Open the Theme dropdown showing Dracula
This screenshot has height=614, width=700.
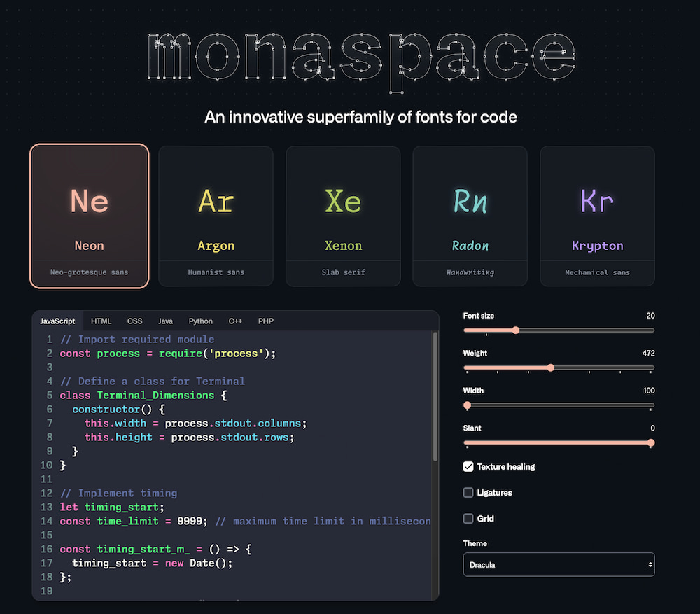point(559,565)
